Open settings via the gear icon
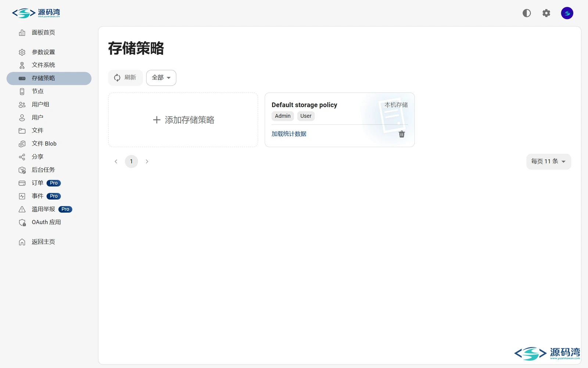The width and height of the screenshot is (588, 368). 546,13
